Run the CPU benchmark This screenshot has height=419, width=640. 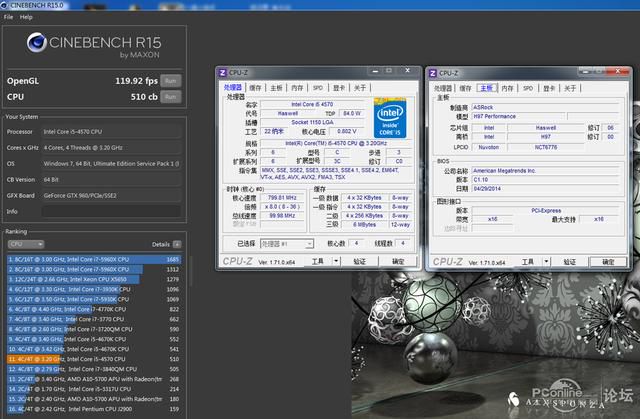(171, 97)
